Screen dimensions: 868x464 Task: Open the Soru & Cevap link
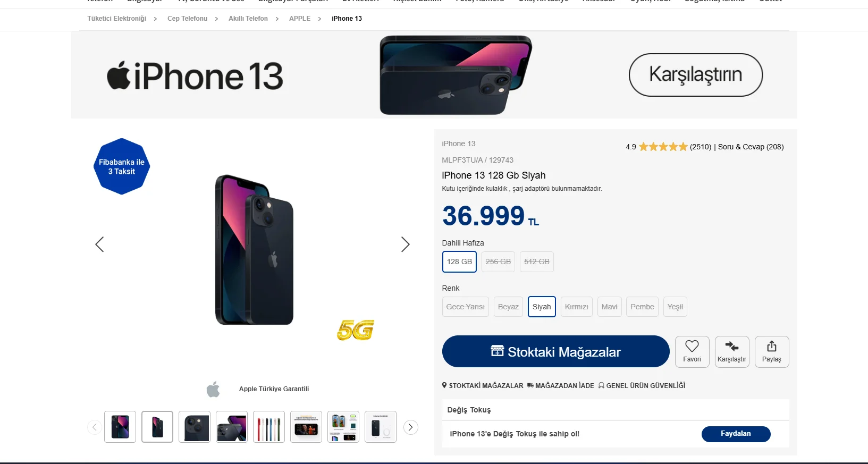point(751,147)
